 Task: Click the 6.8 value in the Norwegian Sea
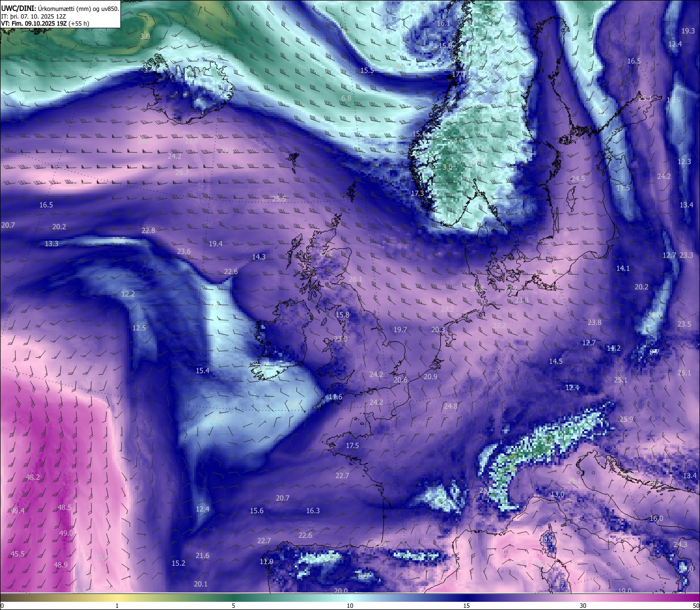(x=346, y=98)
